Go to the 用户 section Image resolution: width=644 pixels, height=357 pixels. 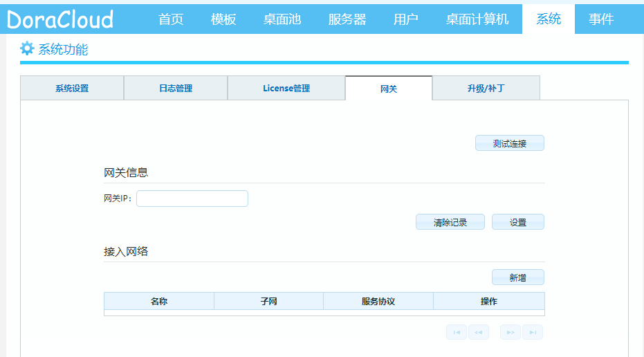[406, 19]
